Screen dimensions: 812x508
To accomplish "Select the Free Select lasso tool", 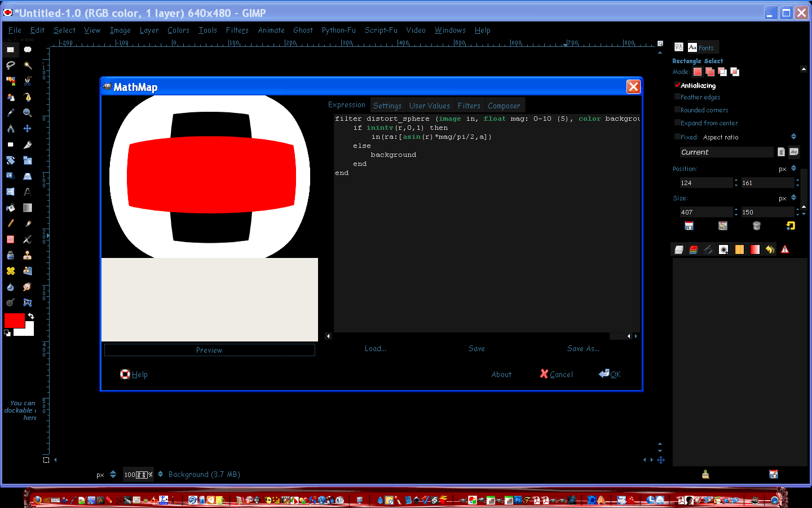I will (x=10, y=65).
